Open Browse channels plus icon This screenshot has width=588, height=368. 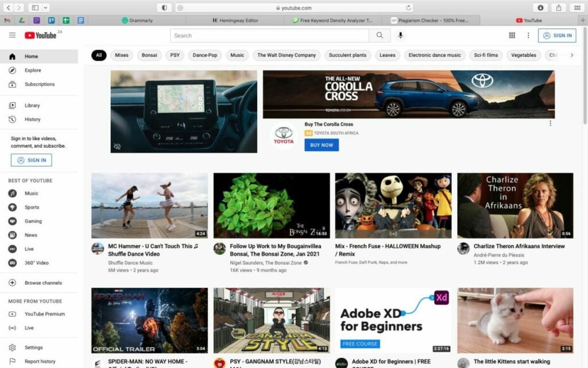point(13,283)
